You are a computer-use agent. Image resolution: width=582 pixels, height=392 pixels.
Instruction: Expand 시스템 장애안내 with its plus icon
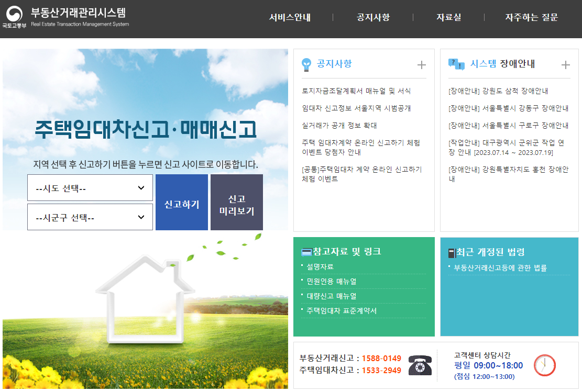tap(565, 65)
